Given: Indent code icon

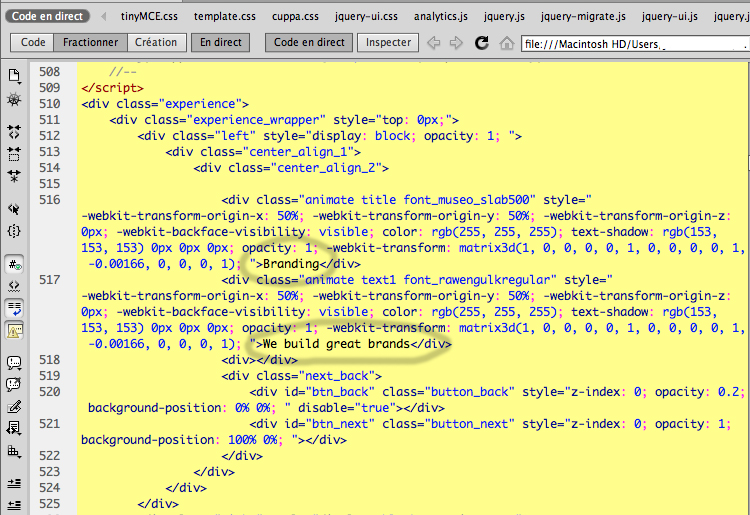Looking at the screenshot, I should coord(14,483).
